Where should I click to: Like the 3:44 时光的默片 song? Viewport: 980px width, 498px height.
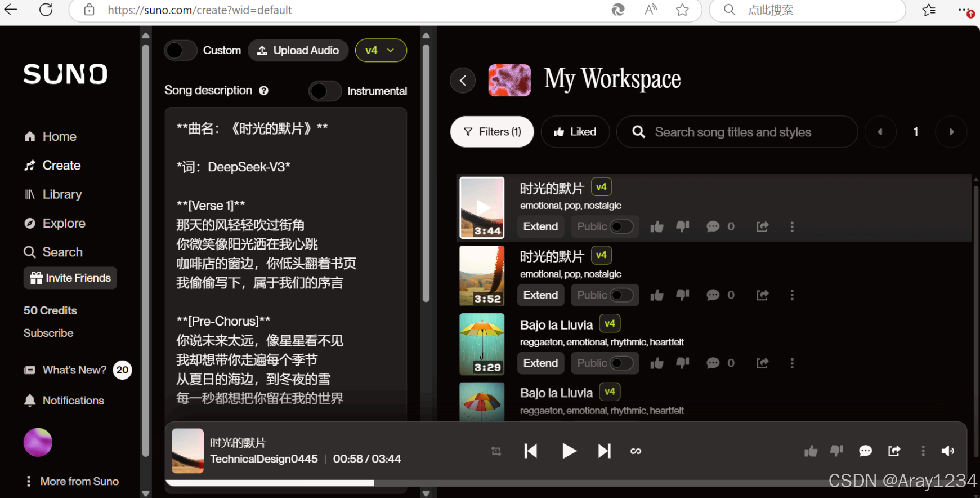click(x=657, y=226)
